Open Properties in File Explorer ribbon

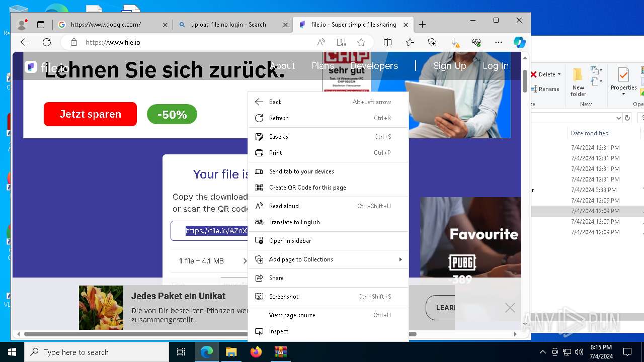(623, 82)
